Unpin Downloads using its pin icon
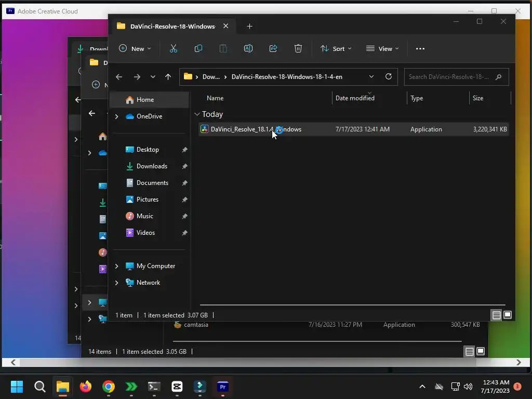 coord(184,166)
